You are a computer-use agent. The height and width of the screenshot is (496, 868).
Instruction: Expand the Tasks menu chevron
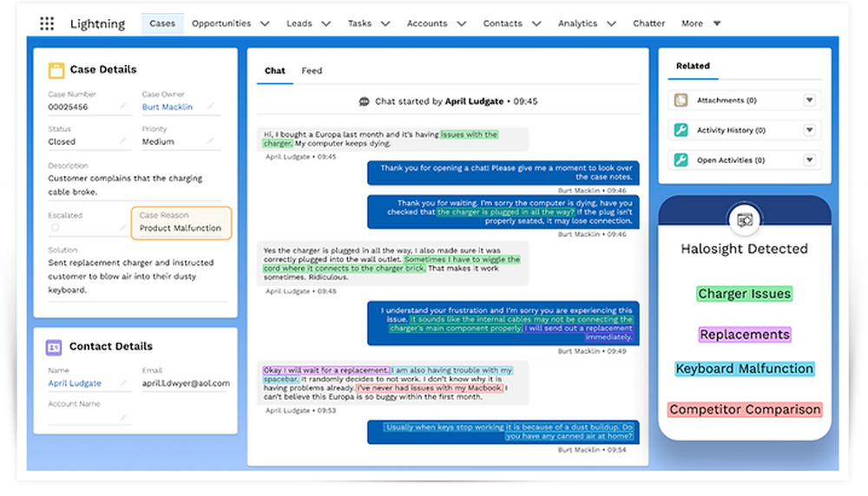pos(385,23)
